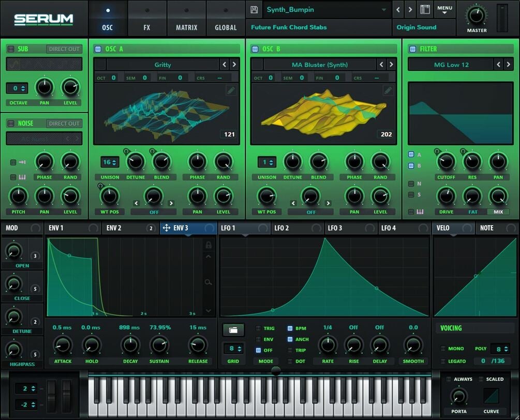Image resolution: width=520 pixels, height=420 pixels.
Task: Click the envelope ATTACK knob
Action: [63, 345]
